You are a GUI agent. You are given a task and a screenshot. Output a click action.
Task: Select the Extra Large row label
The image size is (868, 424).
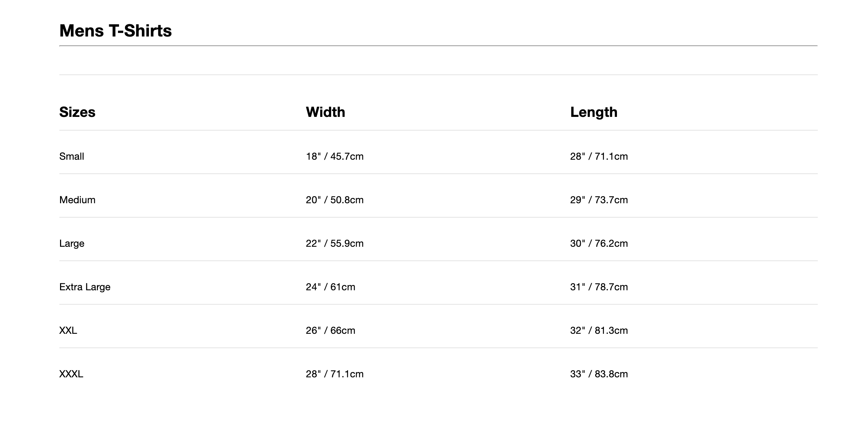coord(85,287)
